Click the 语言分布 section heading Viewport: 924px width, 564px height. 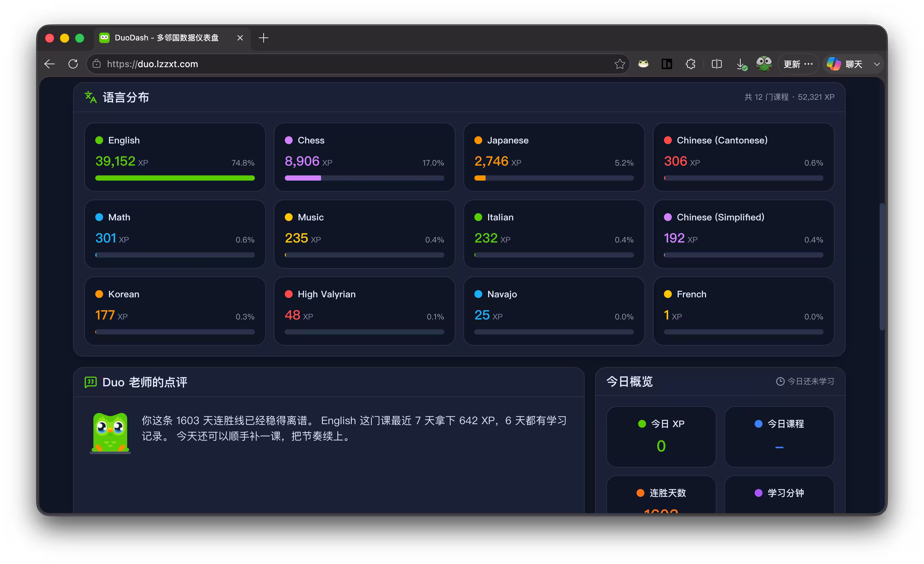(x=126, y=97)
